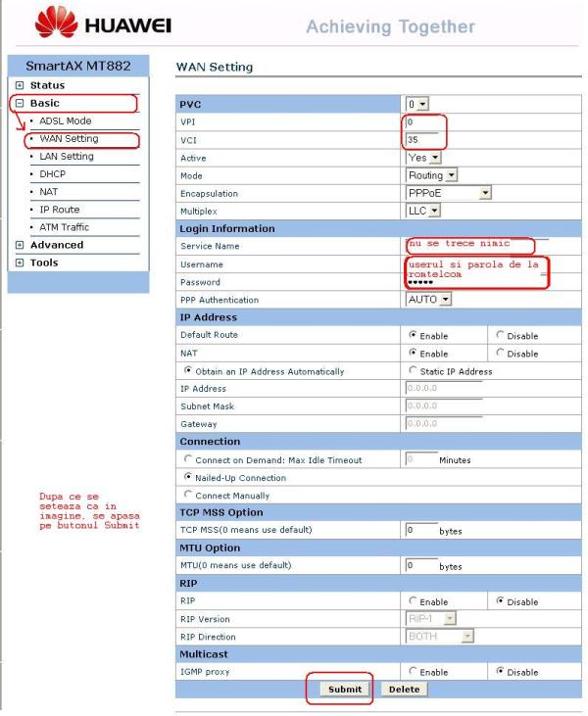The height and width of the screenshot is (716, 588).
Task: Click the TCP MSS bytes field
Action: point(421,530)
